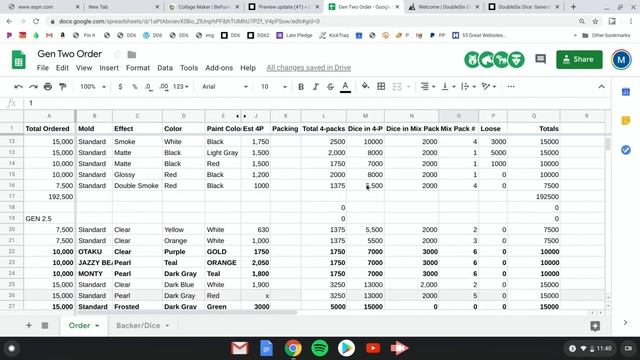Switch to Backer/Dice sheet tab

138,325
